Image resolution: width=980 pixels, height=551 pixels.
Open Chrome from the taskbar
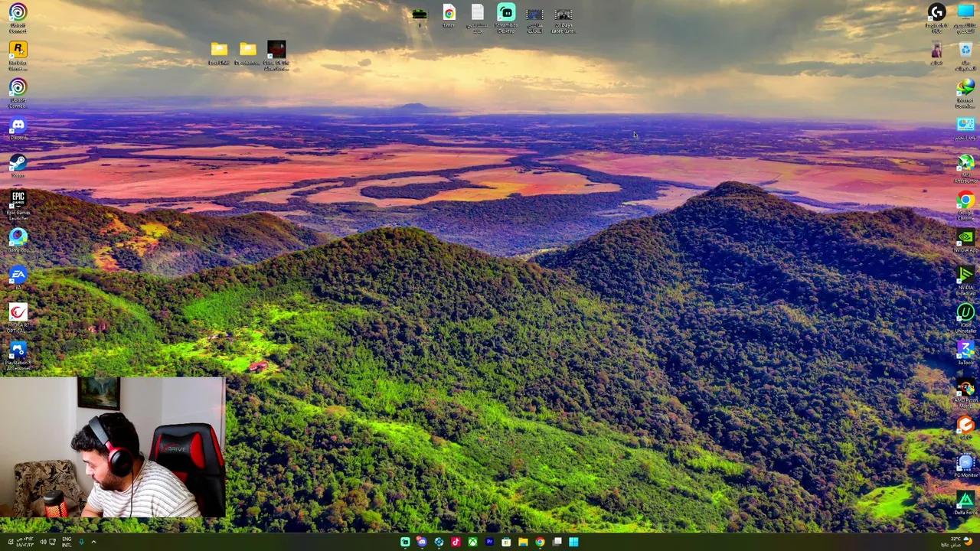(540, 542)
